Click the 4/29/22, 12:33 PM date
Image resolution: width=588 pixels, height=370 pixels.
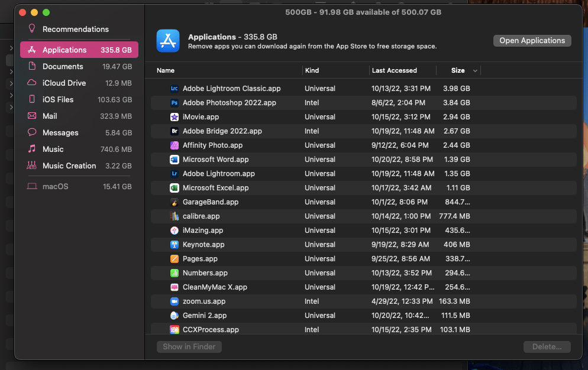[402, 301]
